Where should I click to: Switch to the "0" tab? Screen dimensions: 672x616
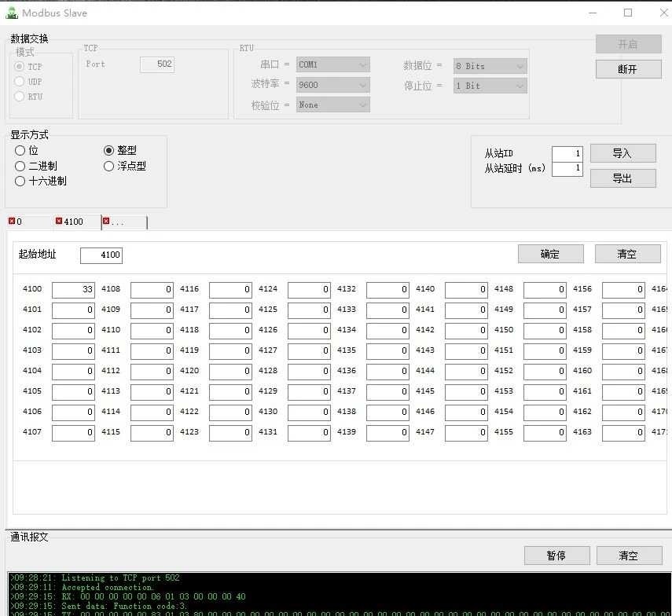pyautogui.click(x=20, y=222)
